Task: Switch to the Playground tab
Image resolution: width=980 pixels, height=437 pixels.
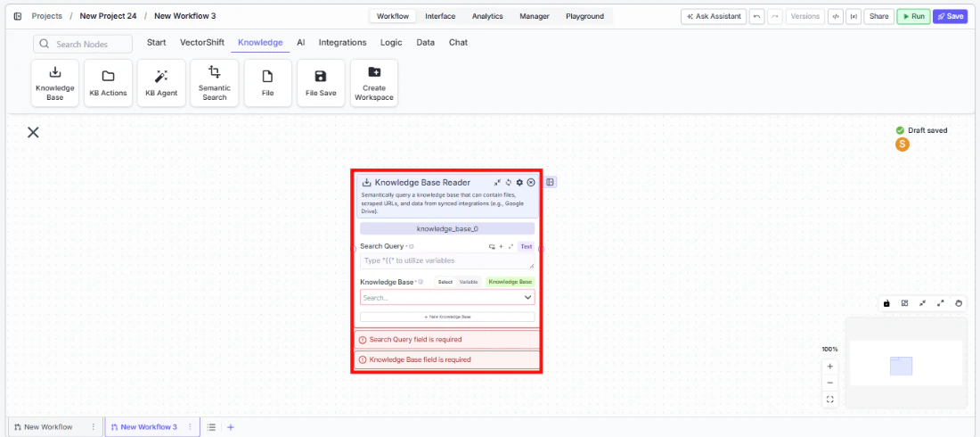Action: (x=585, y=16)
